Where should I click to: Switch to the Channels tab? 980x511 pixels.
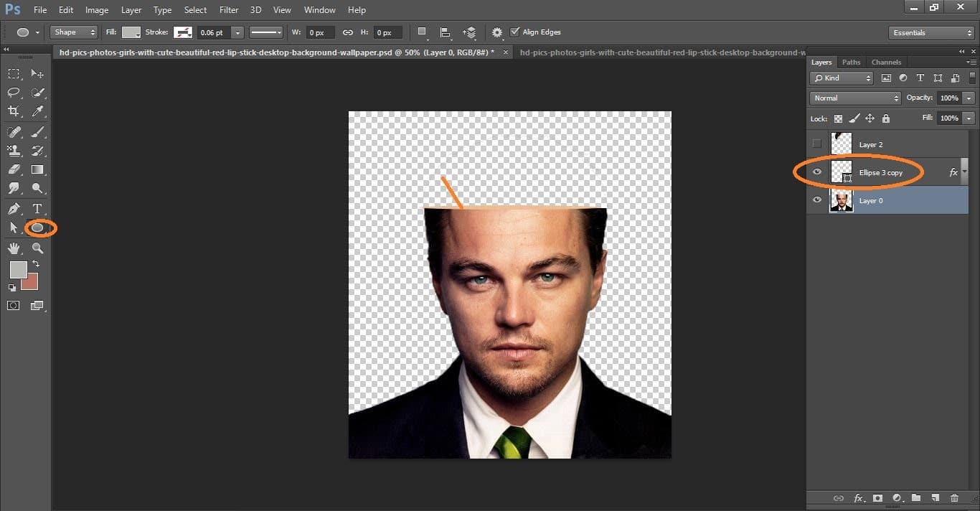pyautogui.click(x=886, y=62)
